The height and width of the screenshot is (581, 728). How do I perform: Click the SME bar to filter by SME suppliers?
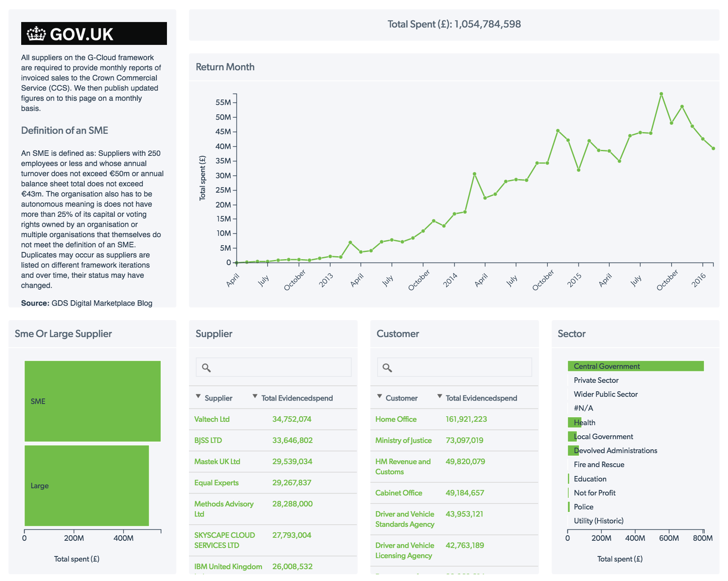pyautogui.click(x=93, y=401)
